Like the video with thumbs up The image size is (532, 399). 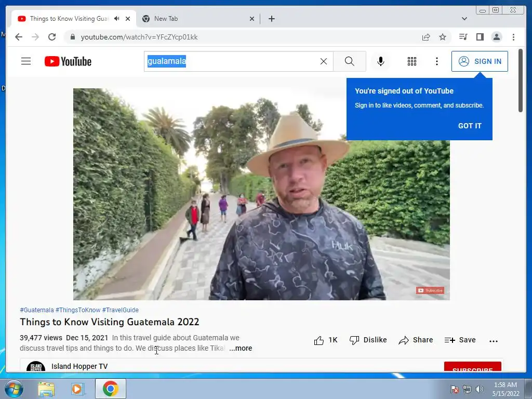click(x=326, y=340)
